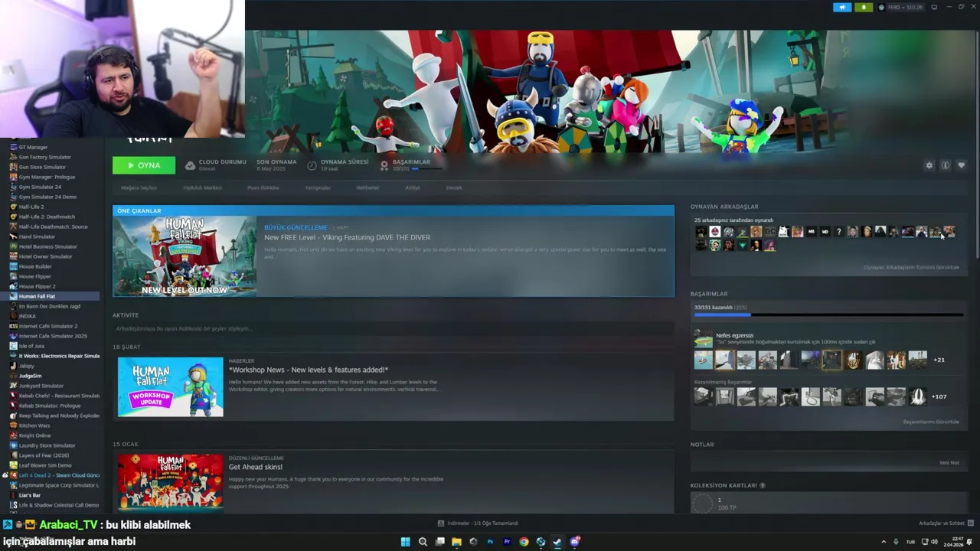Click Yeni Not to add note
The height and width of the screenshot is (551, 980).
(x=949, y=463)
